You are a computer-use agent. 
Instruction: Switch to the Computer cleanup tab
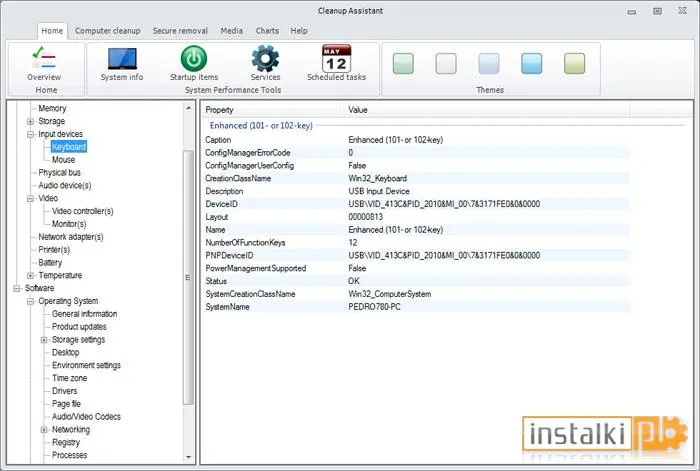click(x=108, y=31)
